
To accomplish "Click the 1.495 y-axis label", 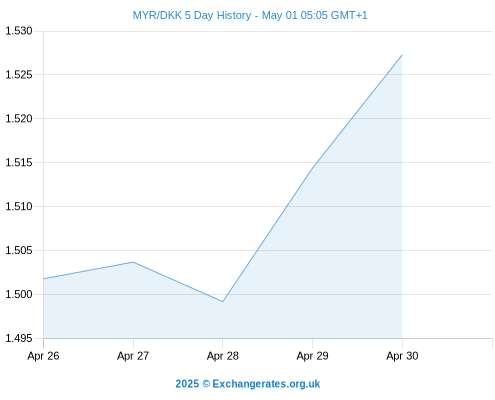I will click(19, 338).
